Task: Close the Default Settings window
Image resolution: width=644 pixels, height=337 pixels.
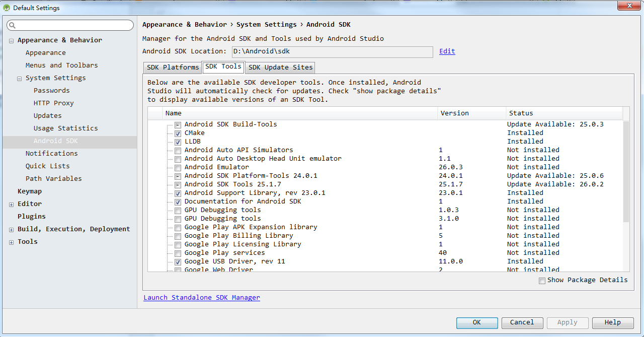Action: pos(628,6)
